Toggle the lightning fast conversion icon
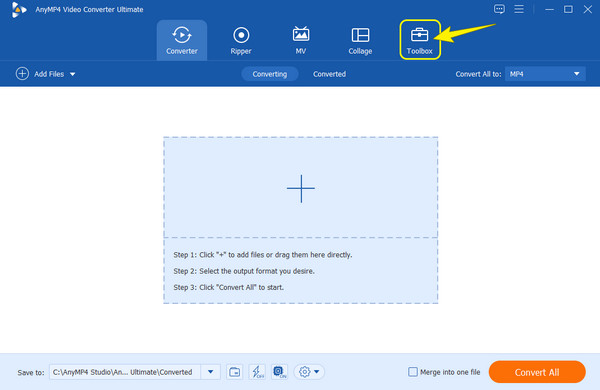The height and width of the screenshot is (390, 600). (x=257, y=372)
